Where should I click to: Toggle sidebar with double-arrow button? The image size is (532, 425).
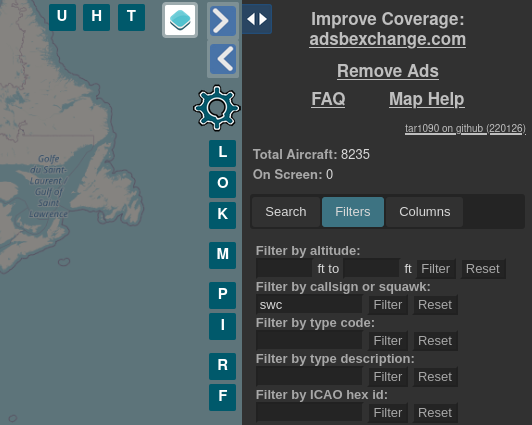pyautogui.click(x=257, y=19)
